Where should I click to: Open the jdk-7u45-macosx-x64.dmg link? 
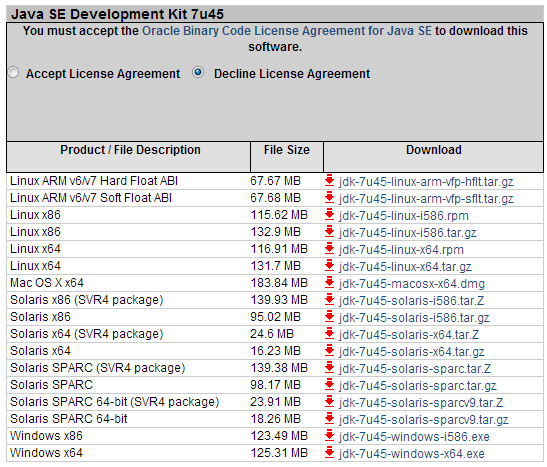click(x=412, y=284)
